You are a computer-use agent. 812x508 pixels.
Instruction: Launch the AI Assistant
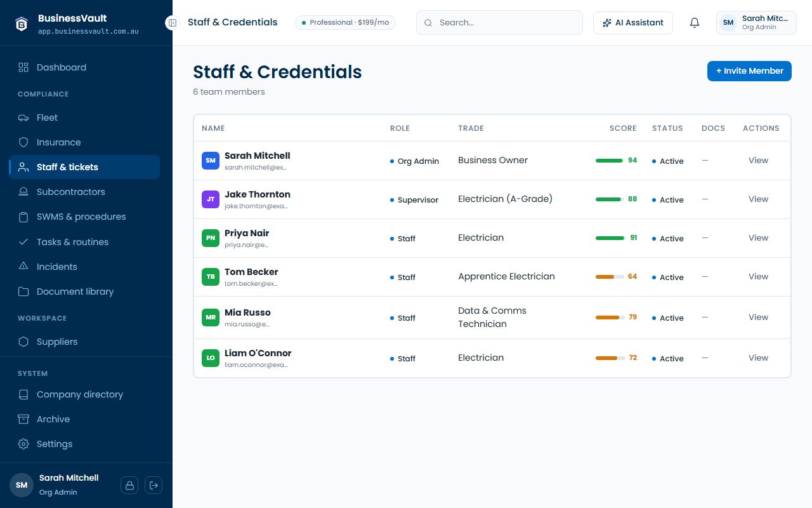click(x=632, y=23)
